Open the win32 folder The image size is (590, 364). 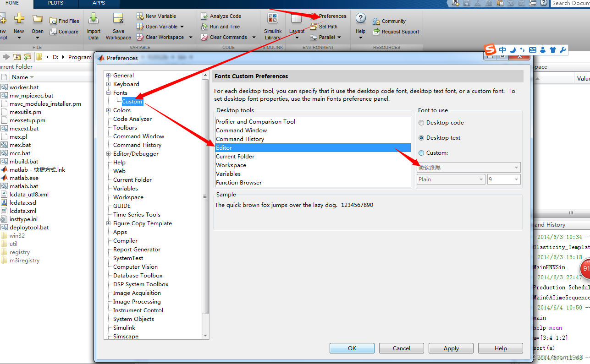pyautogui.click(x=17, y=236)
